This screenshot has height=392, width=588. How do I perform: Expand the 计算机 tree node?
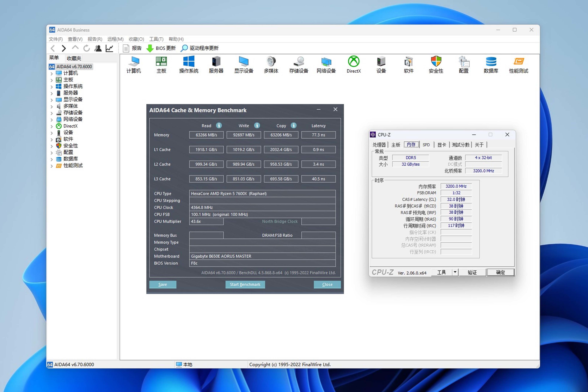point(52,74)
